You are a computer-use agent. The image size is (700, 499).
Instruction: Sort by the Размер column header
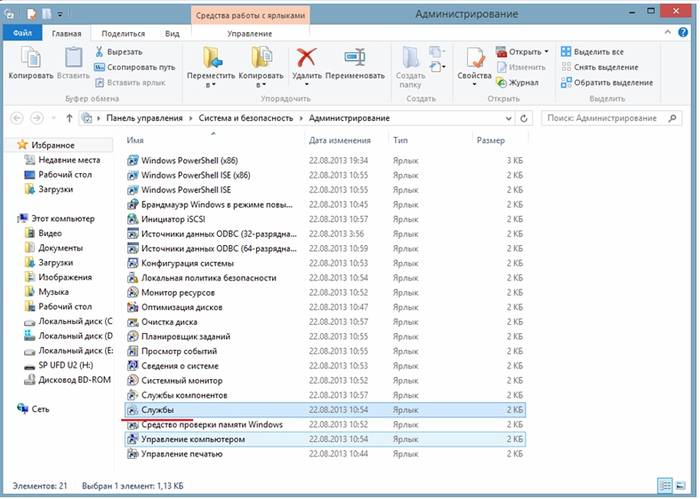(x=491, y=140)
